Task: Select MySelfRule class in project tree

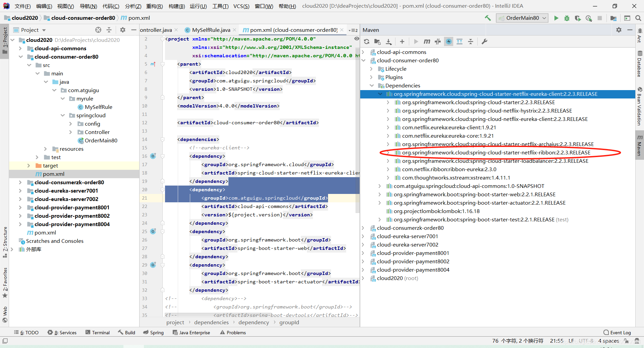Action: [x=99, y=107]
